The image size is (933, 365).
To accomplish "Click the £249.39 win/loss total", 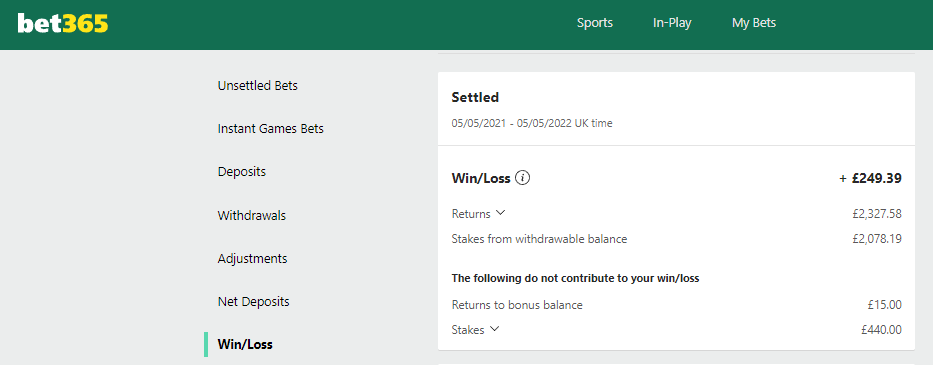I will pyautogui.click(x=871, y=177).
